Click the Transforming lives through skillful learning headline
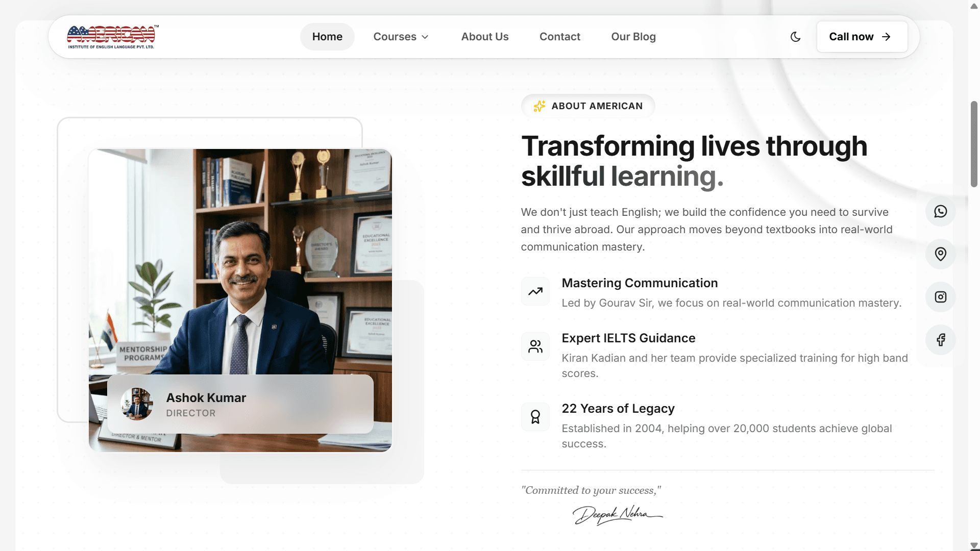Viewport: 980px width, 551px height. coord(694,161)
